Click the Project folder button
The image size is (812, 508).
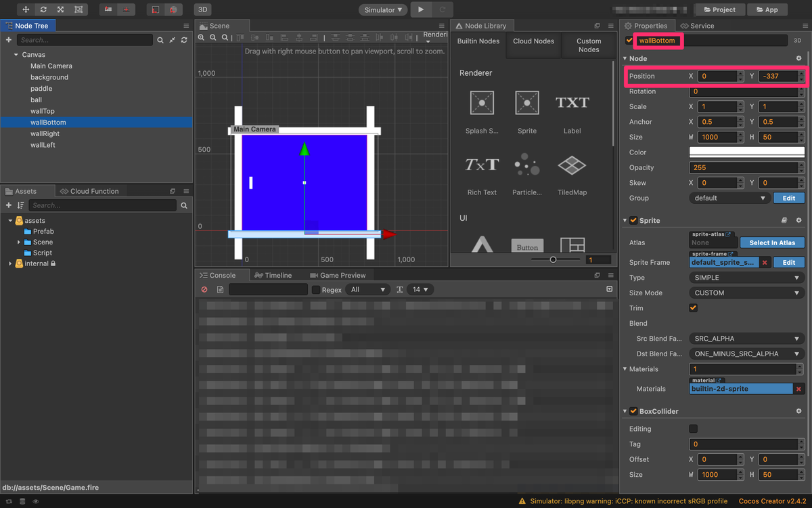(x=720, y=9)
